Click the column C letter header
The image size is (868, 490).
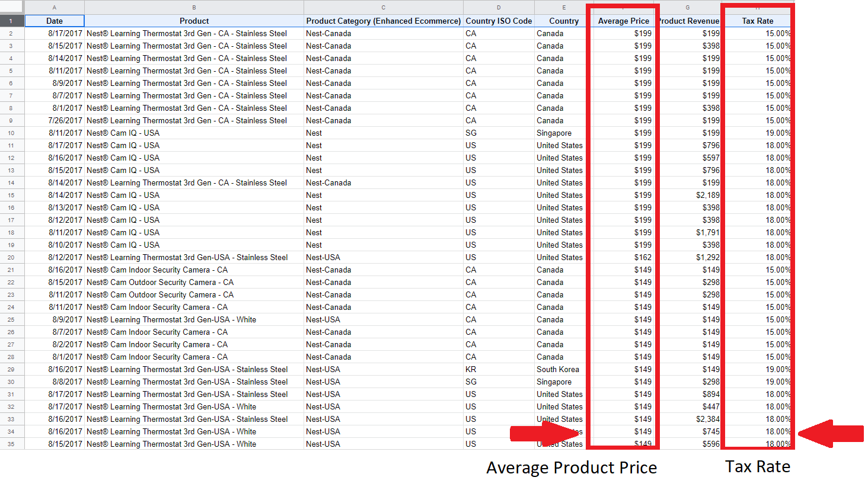(384, 7)
